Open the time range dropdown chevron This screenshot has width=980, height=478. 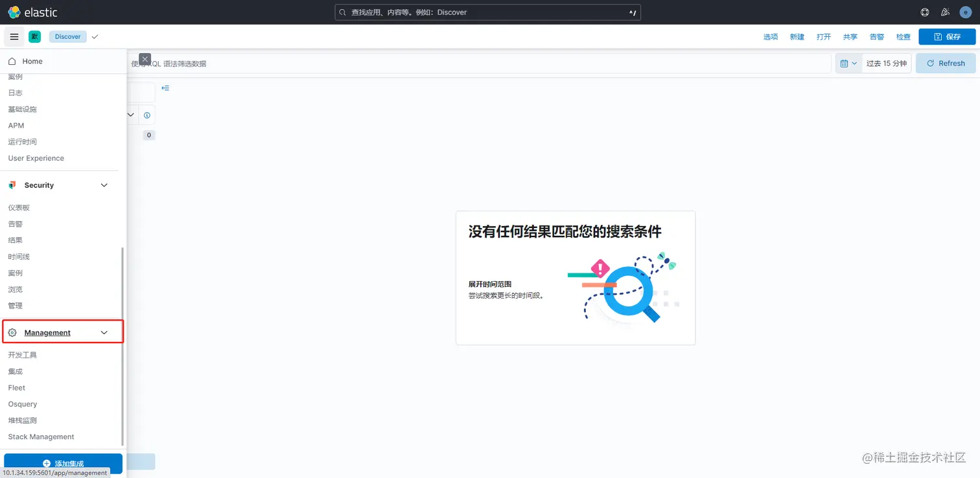pyautogui.click(x=856, y=63)
